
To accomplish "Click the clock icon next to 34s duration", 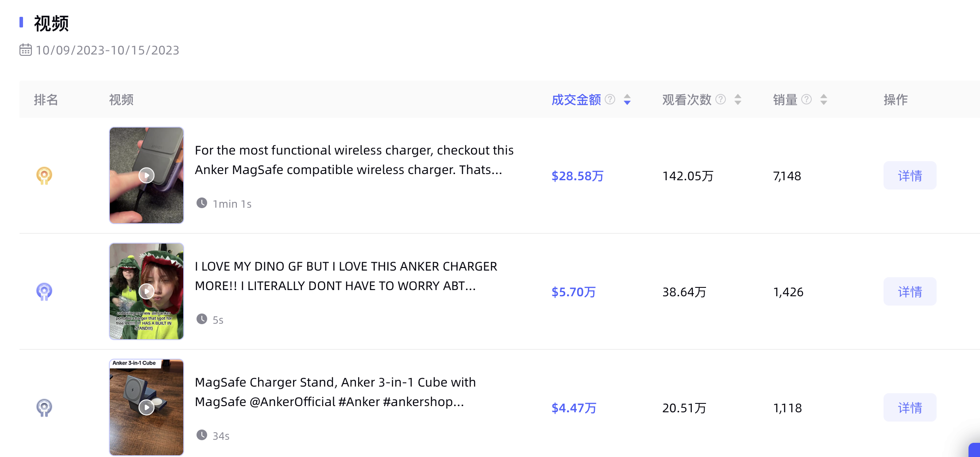I will [x=202, y=435].
